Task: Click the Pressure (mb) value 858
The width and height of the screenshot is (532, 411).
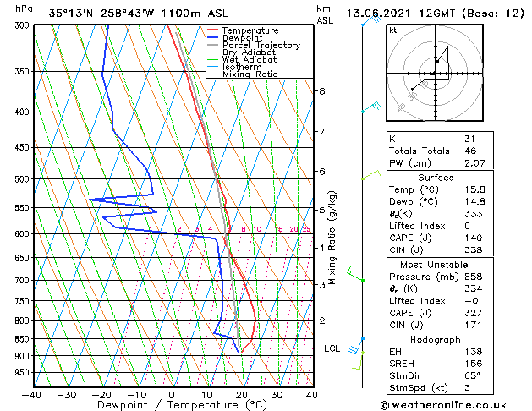Action: pyautogui.click(x=474, y=277)
